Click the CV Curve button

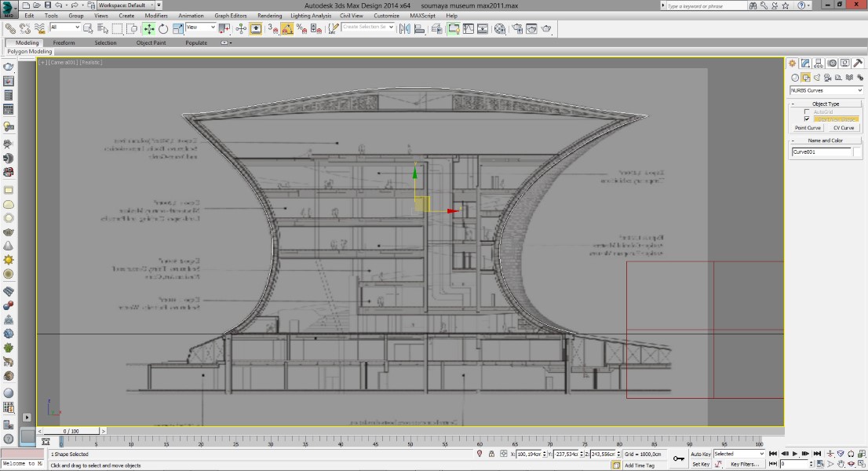(844, 128)
